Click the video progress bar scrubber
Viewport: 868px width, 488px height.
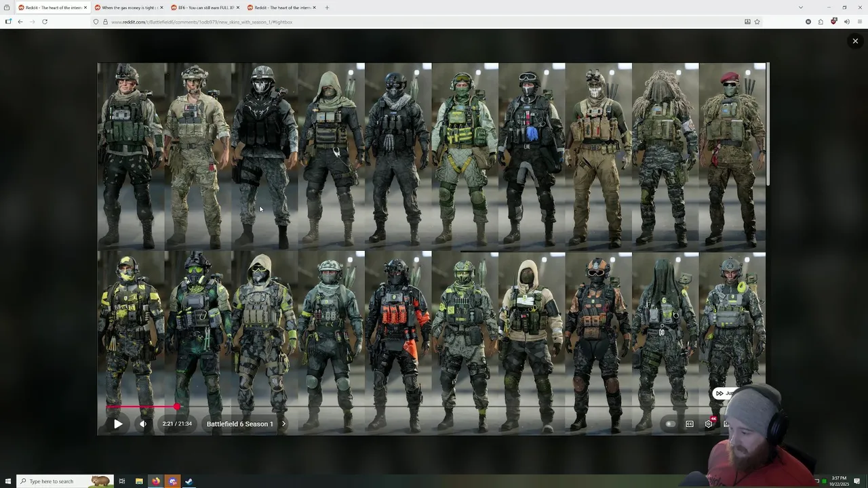point(177,407)
